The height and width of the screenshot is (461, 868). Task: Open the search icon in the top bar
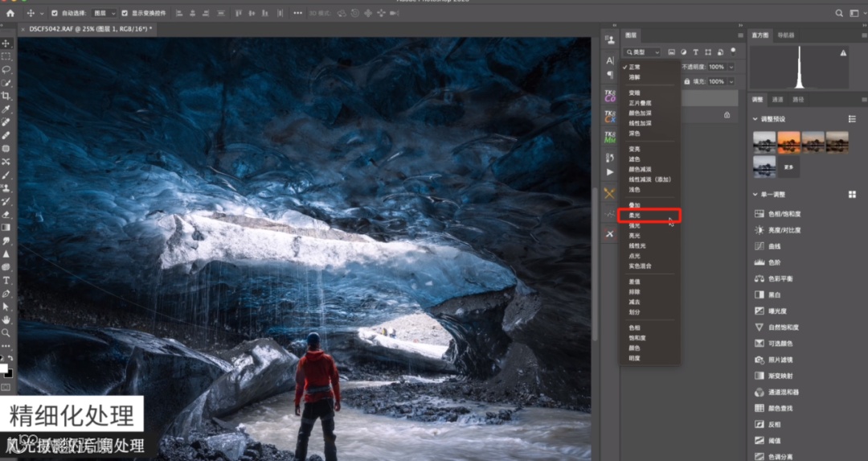click(839, 13)
